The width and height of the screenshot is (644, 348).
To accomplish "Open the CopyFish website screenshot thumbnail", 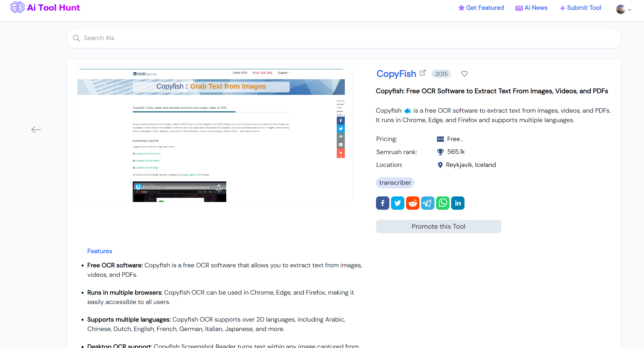I will coord(215,135).
